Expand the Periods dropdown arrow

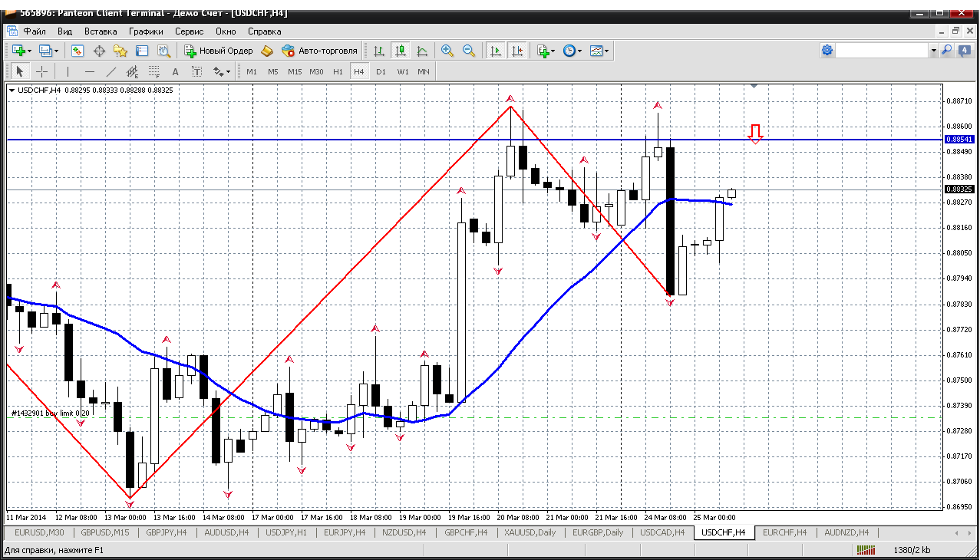pos(580,51)
